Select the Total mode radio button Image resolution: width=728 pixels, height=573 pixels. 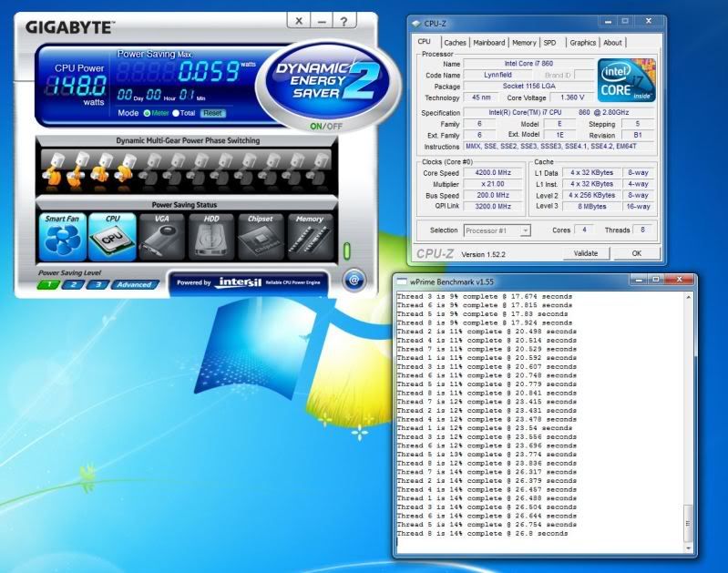click(x=176, y=113)
